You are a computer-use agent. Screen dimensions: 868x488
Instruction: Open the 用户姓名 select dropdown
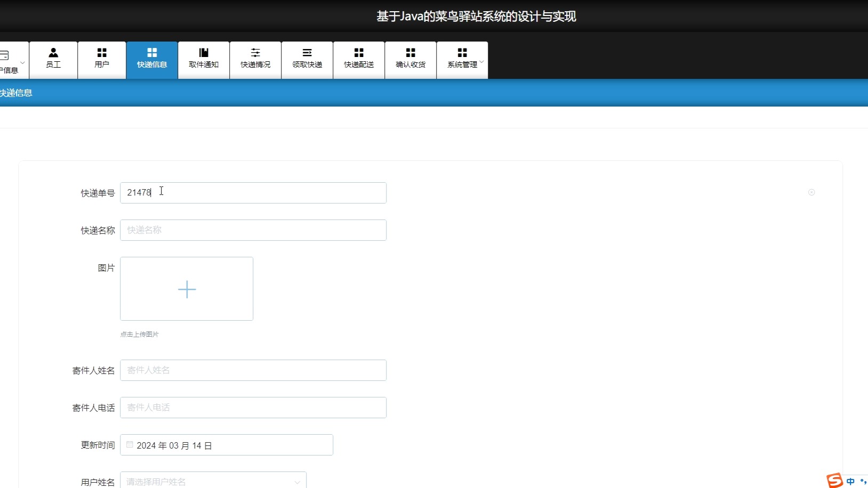[x=213, y=480]
